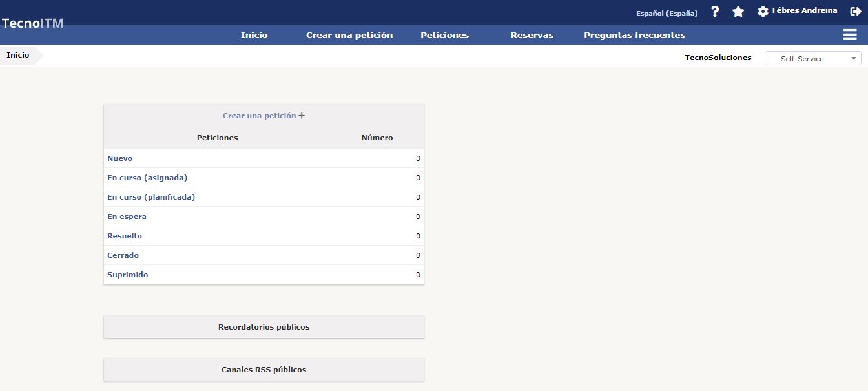Click the help question mark icon
This screenshot has height=391, width=868.
tap(715, 12)
